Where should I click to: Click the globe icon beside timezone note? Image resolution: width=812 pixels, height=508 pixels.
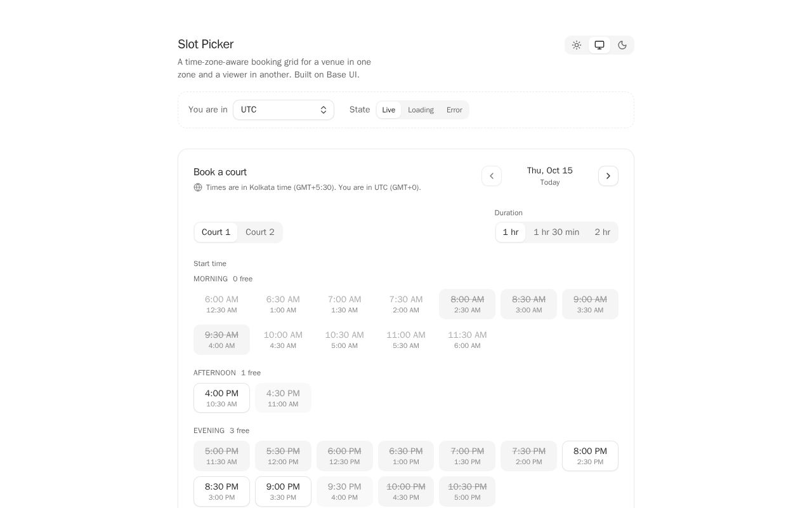tap(198, 187)
